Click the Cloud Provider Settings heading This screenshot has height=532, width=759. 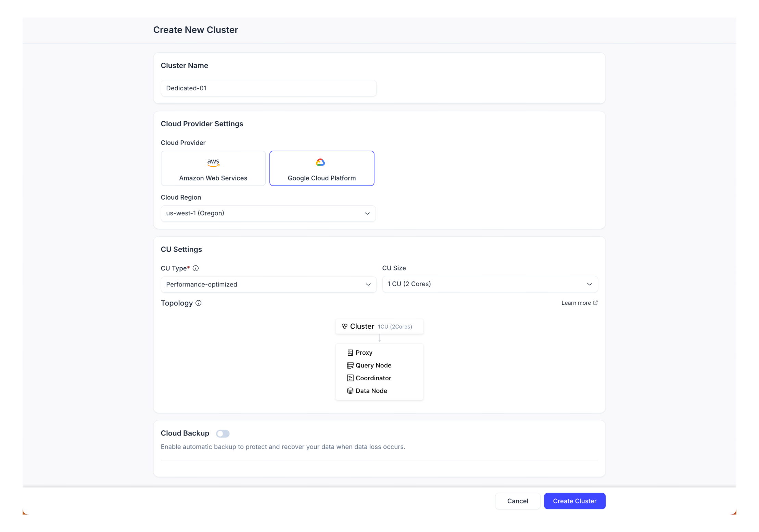click(202, 124)
